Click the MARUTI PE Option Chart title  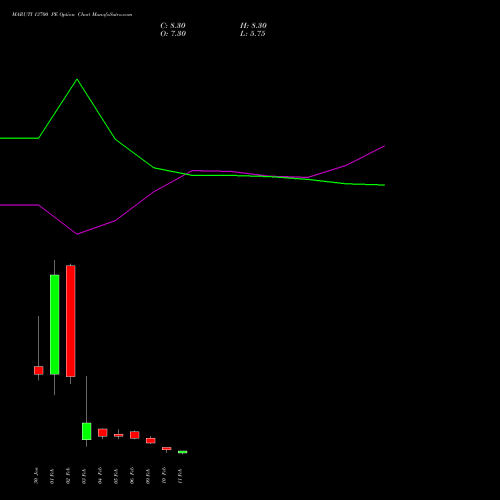tap(72, 15)
